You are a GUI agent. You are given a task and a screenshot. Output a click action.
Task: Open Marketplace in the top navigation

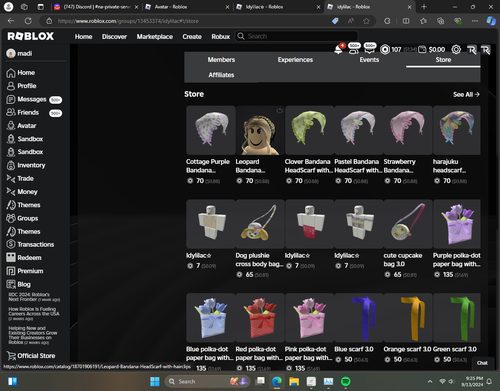coord(155,37)
